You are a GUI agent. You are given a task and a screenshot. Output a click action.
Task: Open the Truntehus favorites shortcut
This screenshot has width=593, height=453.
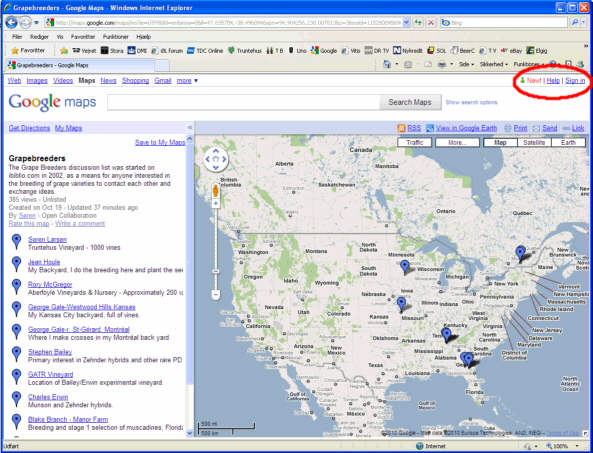click(x=245, y=50)
